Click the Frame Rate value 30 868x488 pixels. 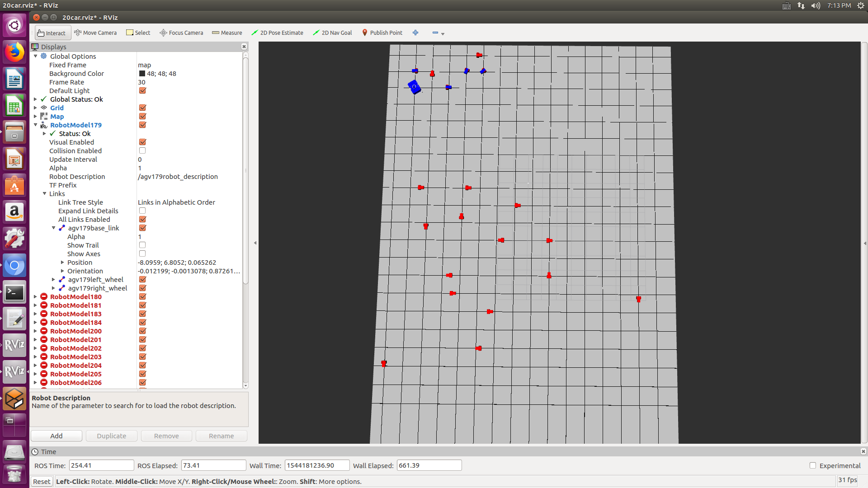142,82
